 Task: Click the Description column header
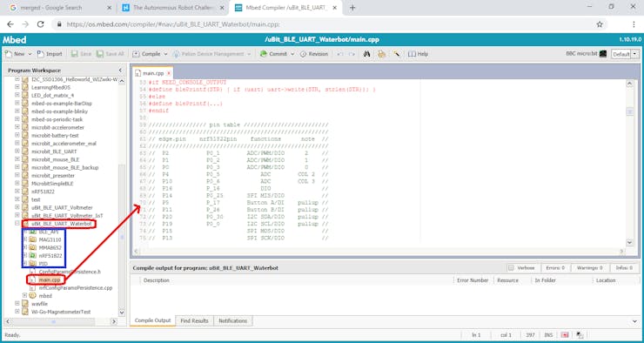pyautogui.click(x=157, y=280)
